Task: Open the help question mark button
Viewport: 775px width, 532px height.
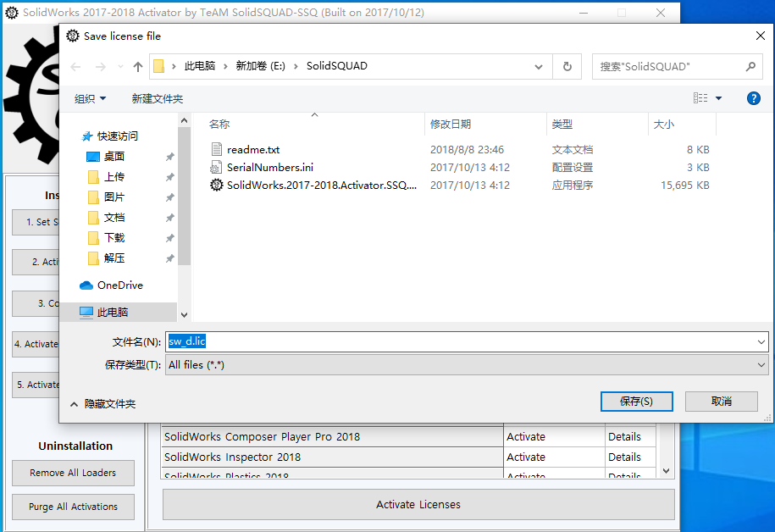Action: coord(753,98)
